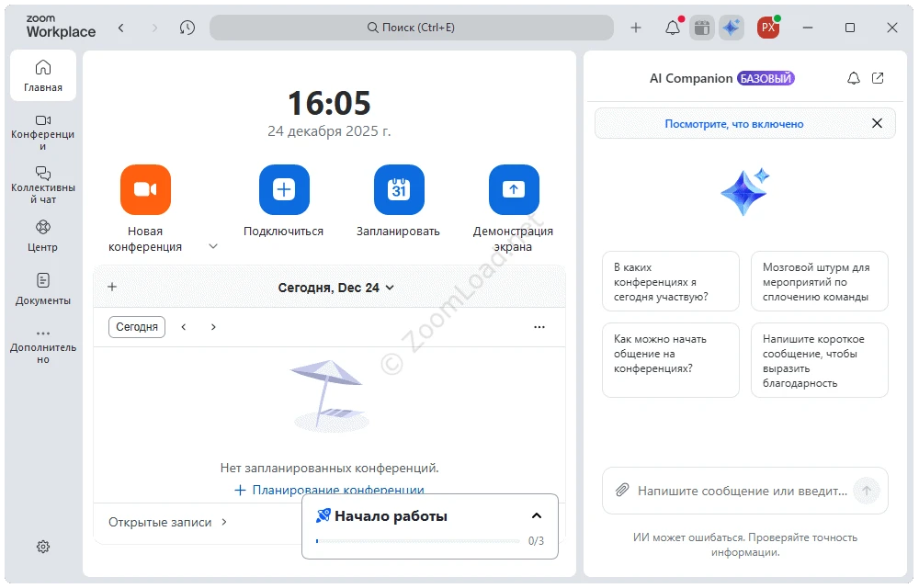Attach file using paperclip icon
Screen dimensions: 919x588
pos(622,491)
